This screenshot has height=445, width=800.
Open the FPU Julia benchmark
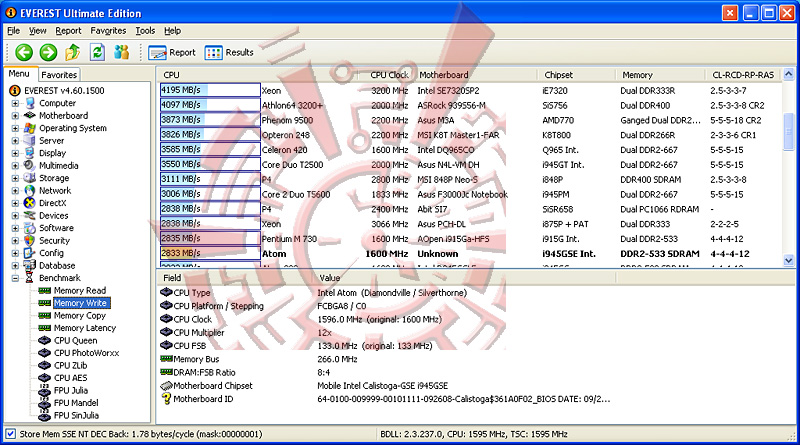coord(71,390)
